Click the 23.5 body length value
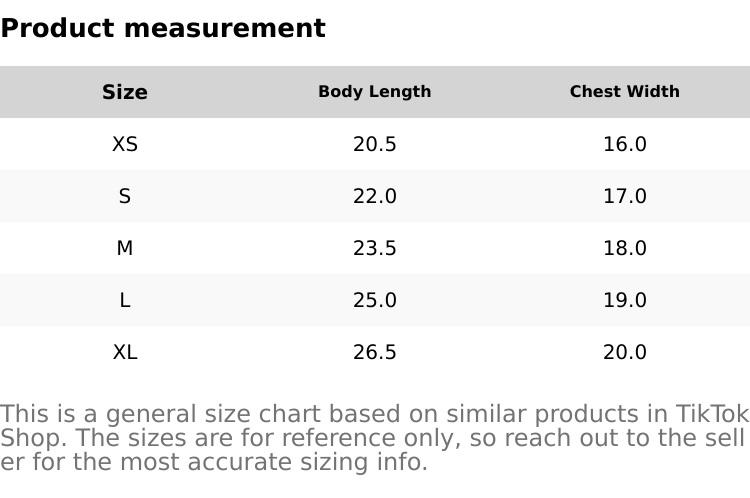 (x=375, y=248)
